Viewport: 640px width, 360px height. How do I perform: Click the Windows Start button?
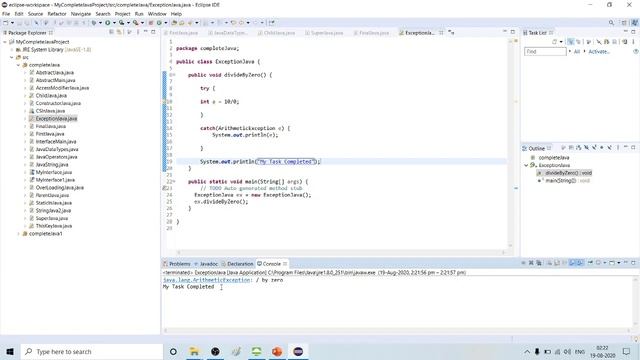point(10,351)
